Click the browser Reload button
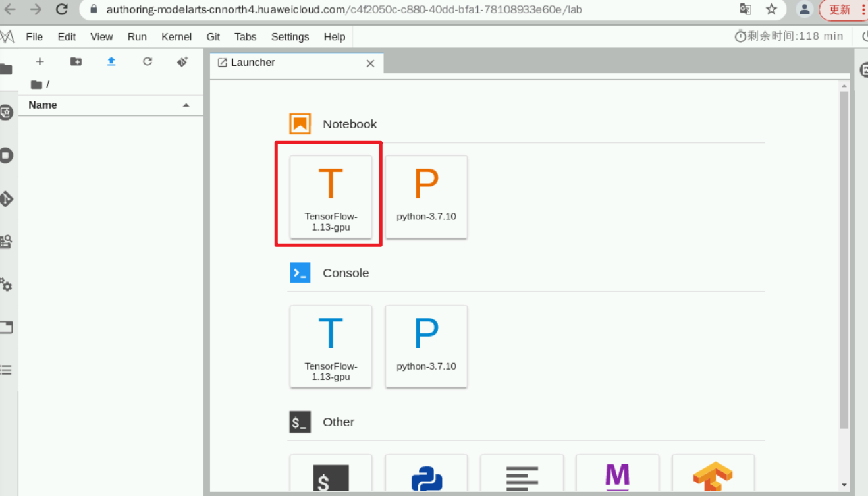This screenshot has width=868, height=496. [62, 9]
